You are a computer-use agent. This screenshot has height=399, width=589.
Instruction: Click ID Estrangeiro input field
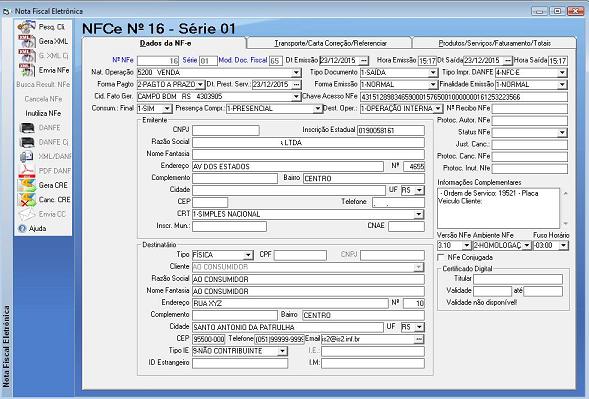(240, 363)
